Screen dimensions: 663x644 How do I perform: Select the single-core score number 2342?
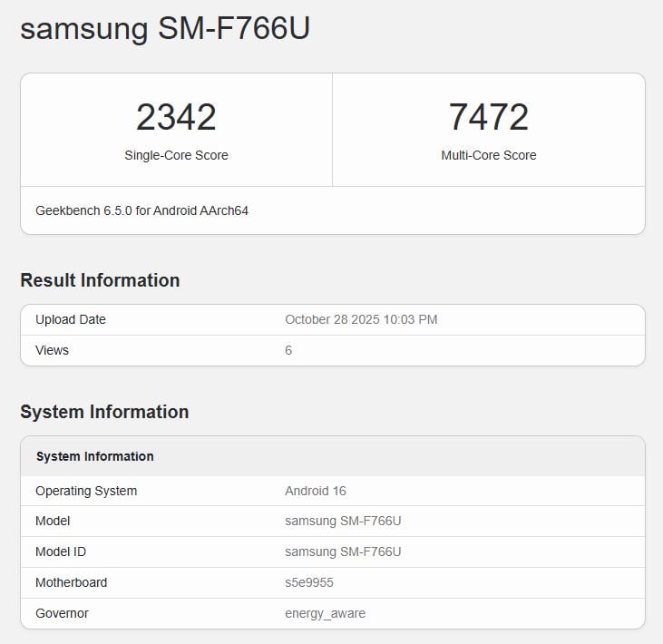[176, 118]
